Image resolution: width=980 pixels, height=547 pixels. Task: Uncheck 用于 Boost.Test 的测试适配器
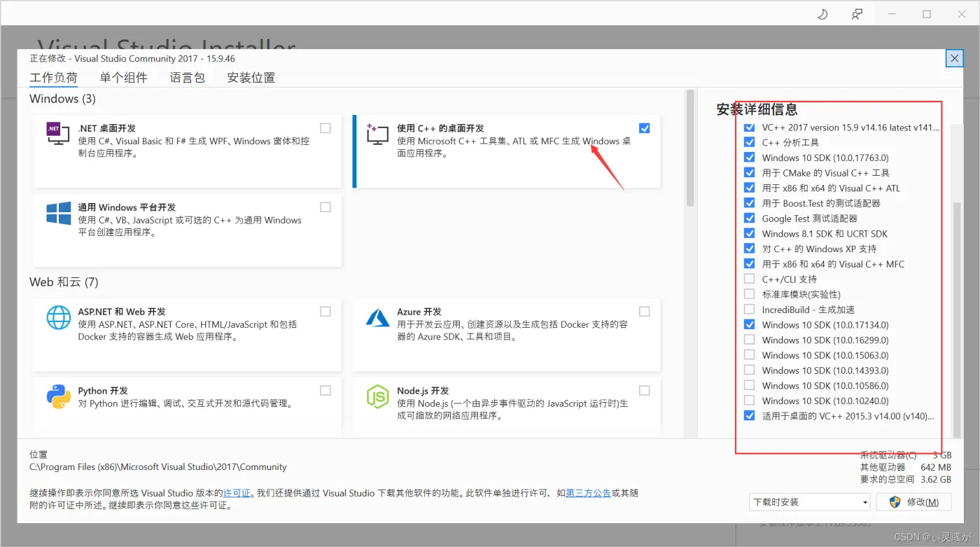pos(750,203)
